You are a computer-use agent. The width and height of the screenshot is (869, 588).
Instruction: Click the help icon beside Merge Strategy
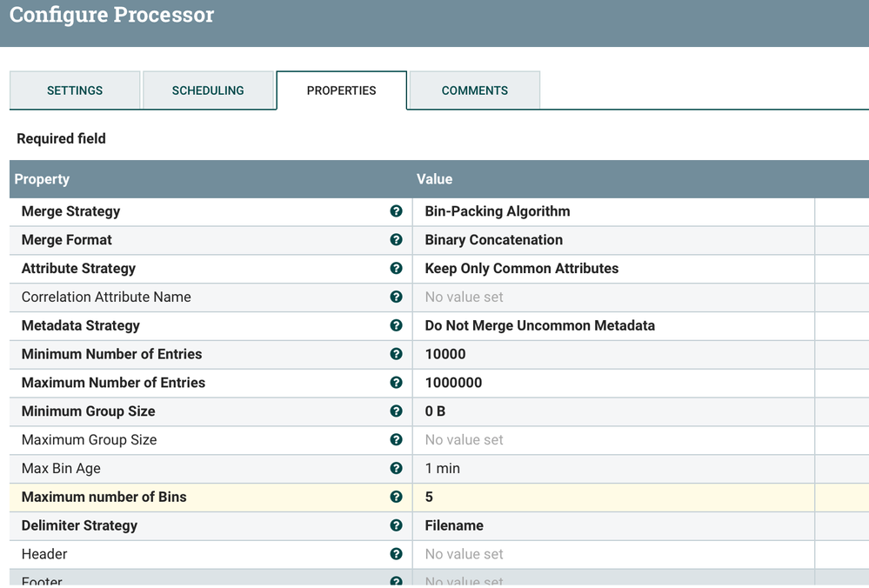pyautogui.click(x=397, y=211)
